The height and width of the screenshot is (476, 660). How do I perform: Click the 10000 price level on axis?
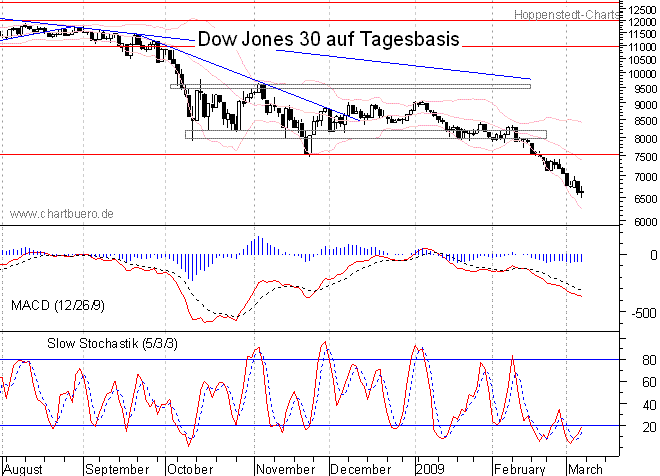point(640,72)
